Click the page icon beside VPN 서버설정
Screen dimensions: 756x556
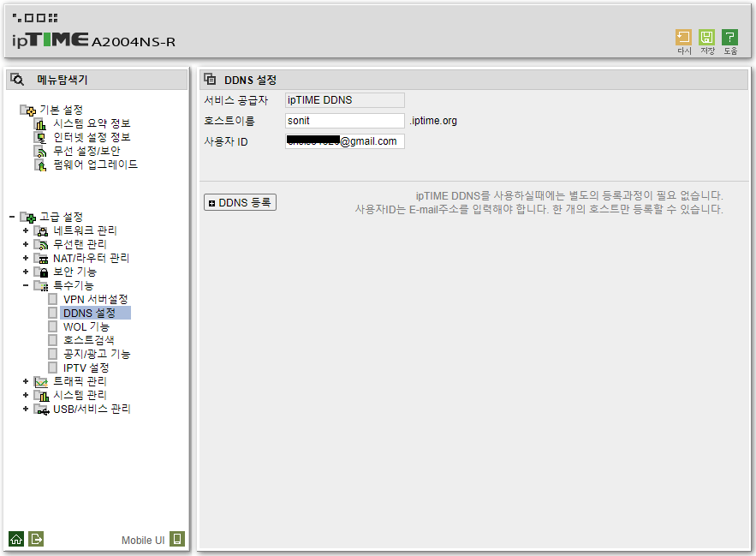(x=53, y=299)
